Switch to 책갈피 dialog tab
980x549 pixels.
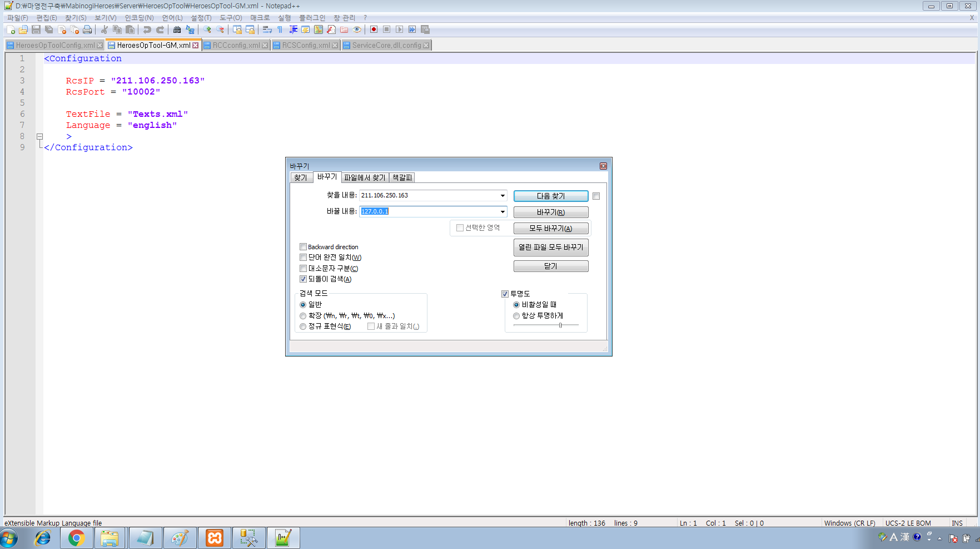pos(402,177)
